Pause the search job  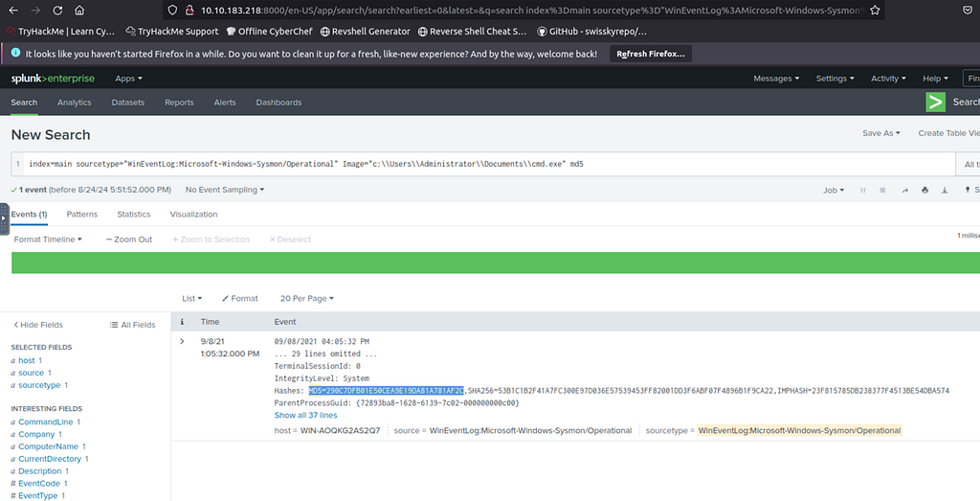pos(862,190)
